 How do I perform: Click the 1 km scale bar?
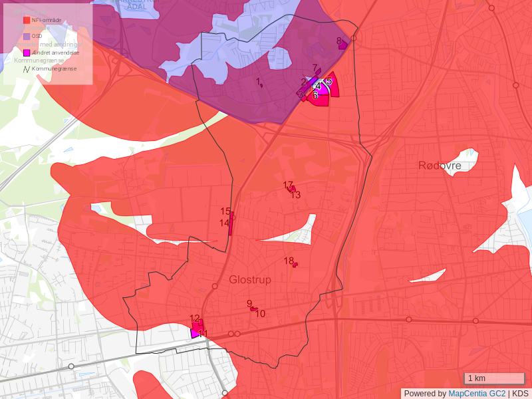494,378
